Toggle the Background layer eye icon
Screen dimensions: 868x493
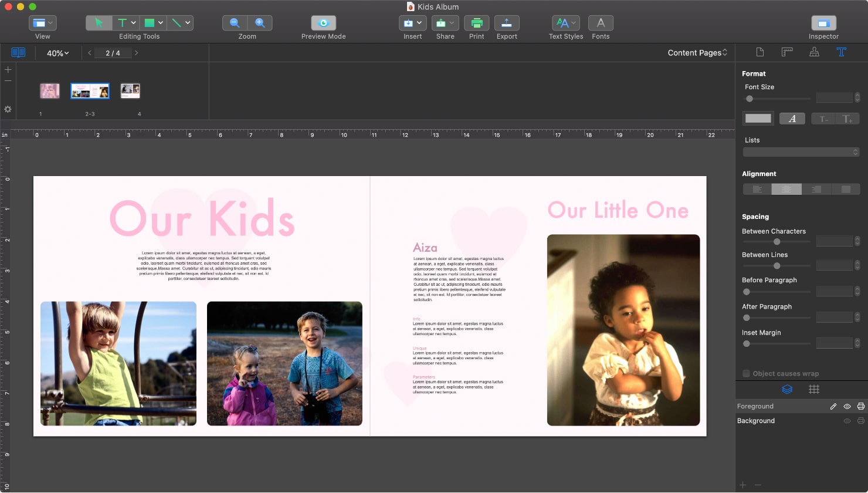847,421
